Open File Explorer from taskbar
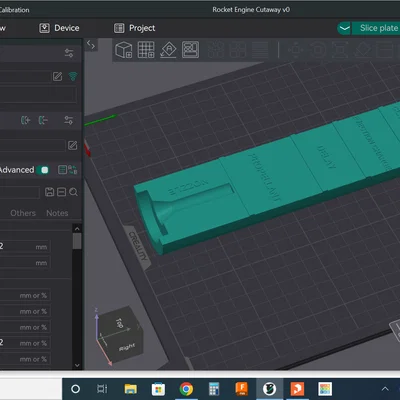The height and width of the screenshot is (400, 400). coord(130,389)
